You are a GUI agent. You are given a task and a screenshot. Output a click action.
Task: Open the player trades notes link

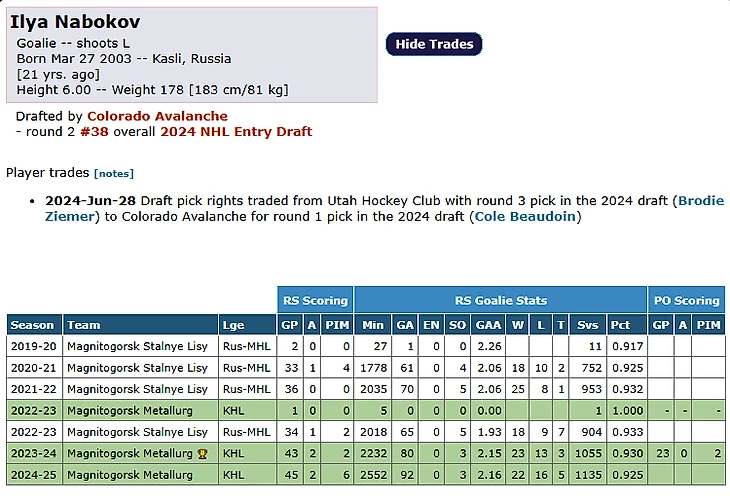coord(114,173)
